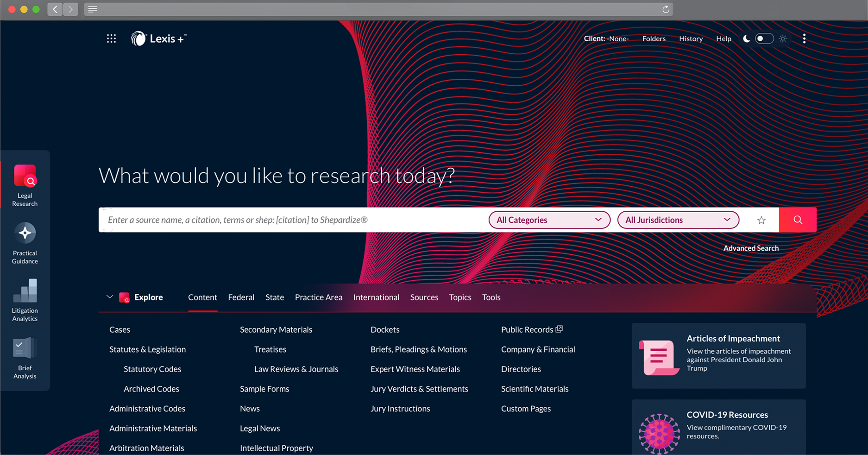This screenshot has width=868, height=455.
Task: Collapse the Explore section chevron
Action: 110,297
